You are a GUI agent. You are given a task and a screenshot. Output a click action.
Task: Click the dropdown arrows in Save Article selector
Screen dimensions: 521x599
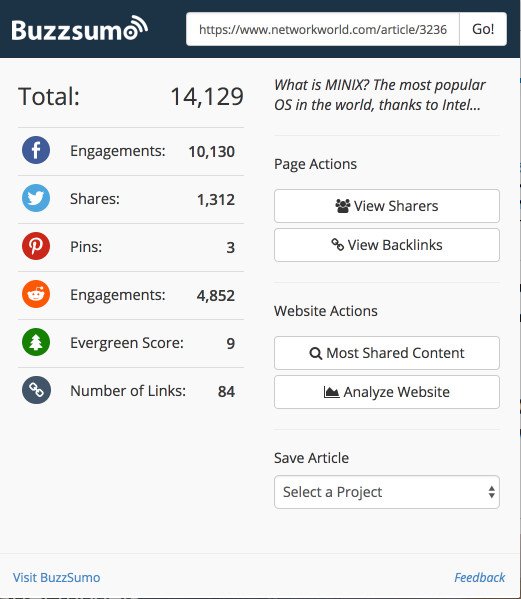pyautogui.click(x=492, y=492)
